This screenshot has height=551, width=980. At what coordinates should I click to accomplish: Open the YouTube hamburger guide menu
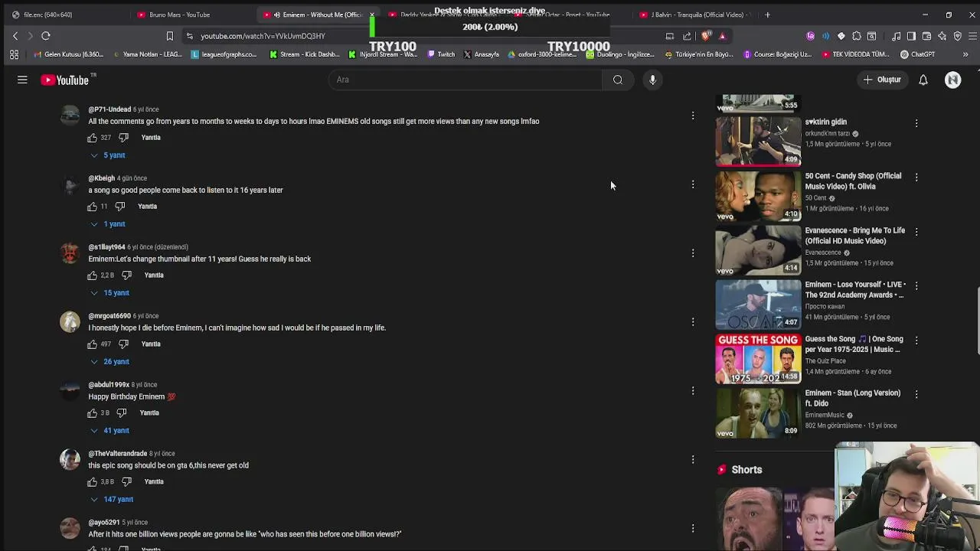point(22,80)
